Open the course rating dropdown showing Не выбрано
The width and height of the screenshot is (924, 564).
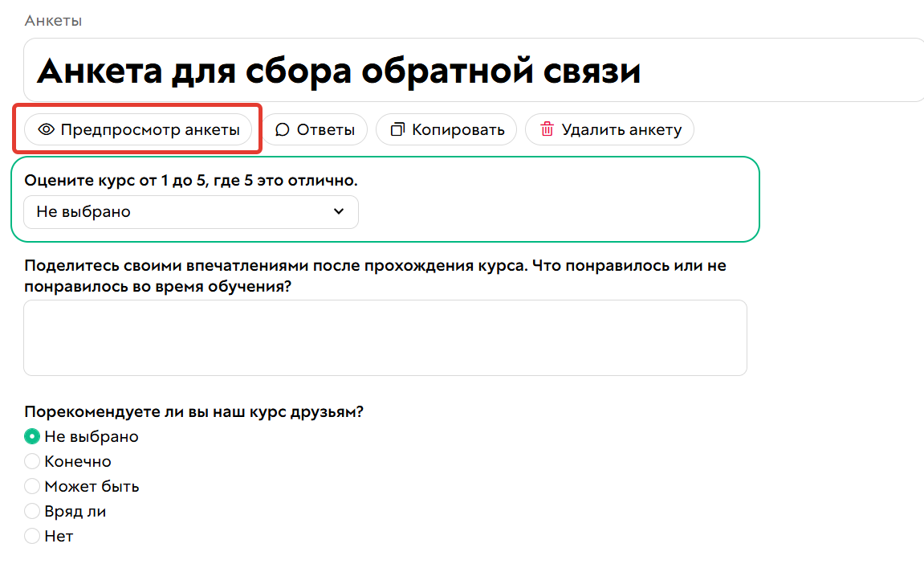[x=190, y=211]
